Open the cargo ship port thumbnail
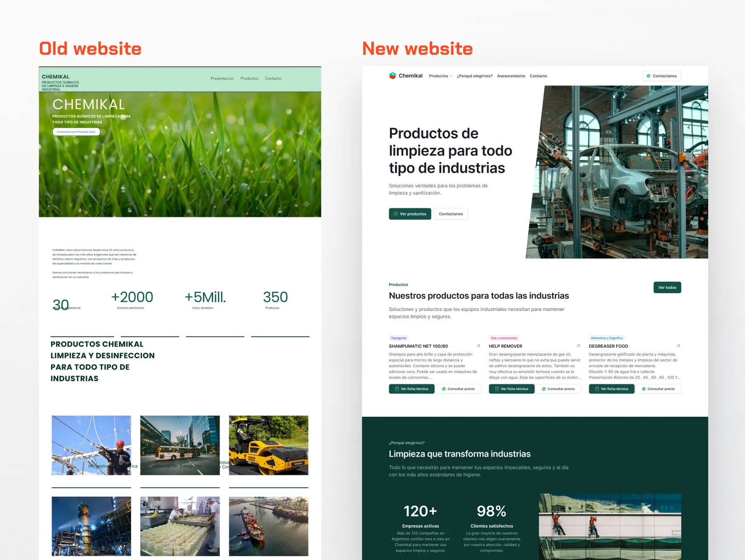The width and height of the screenshot is (745, 560). click(x=269, y=526)
